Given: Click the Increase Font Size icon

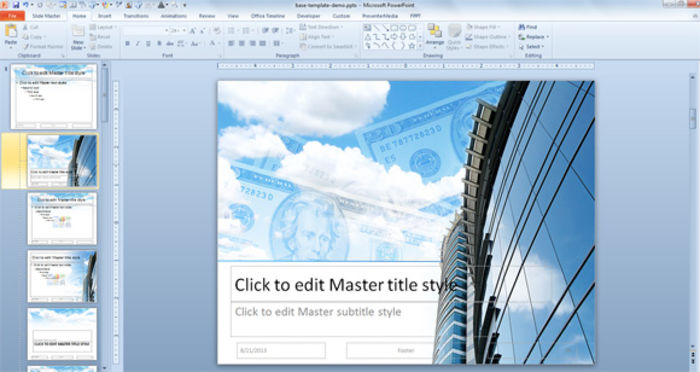Looking at the screenshot, I should tap(192, 31).
